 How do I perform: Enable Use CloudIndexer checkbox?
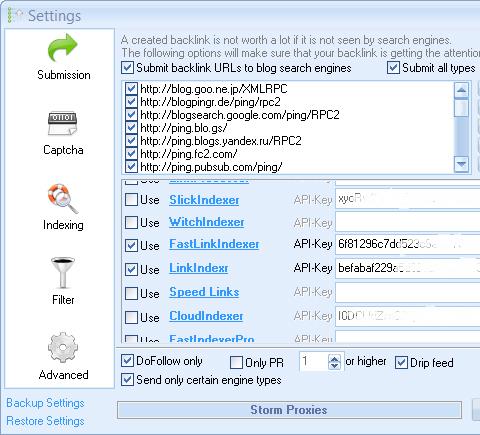(131, 317)
